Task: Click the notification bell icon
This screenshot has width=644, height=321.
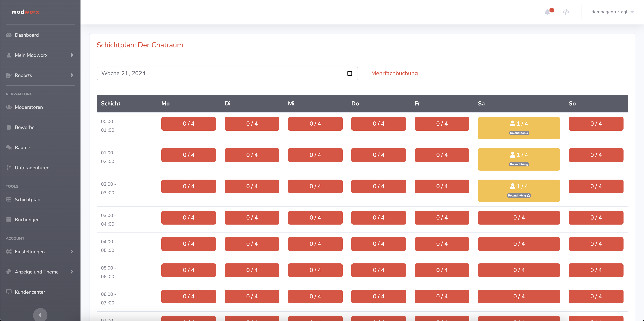Action: click(547, 12)
